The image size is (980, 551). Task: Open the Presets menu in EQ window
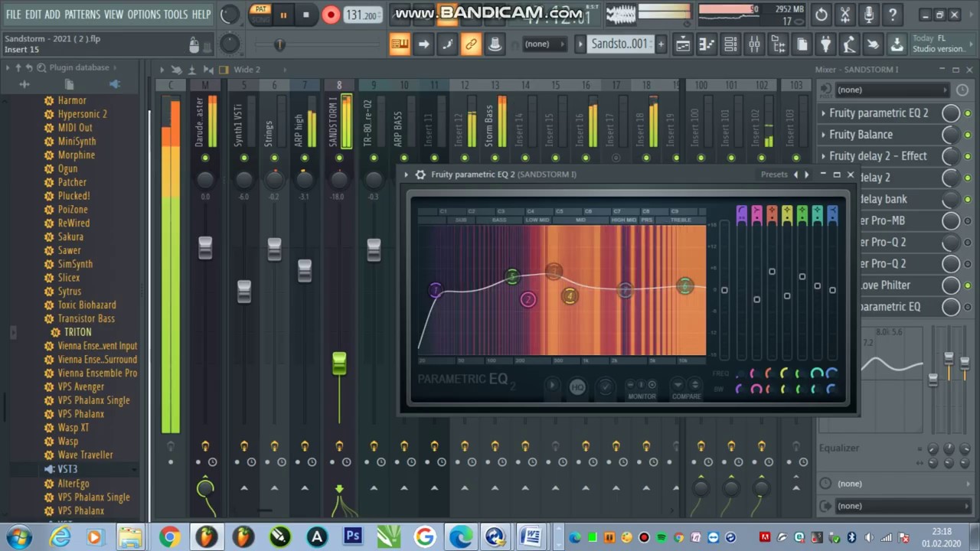coord(774,174)
